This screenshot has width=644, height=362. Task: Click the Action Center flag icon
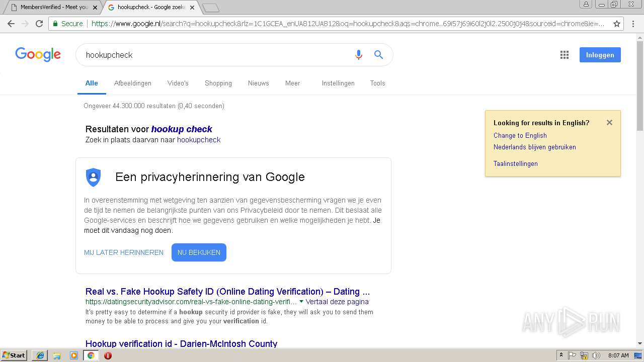573,355
